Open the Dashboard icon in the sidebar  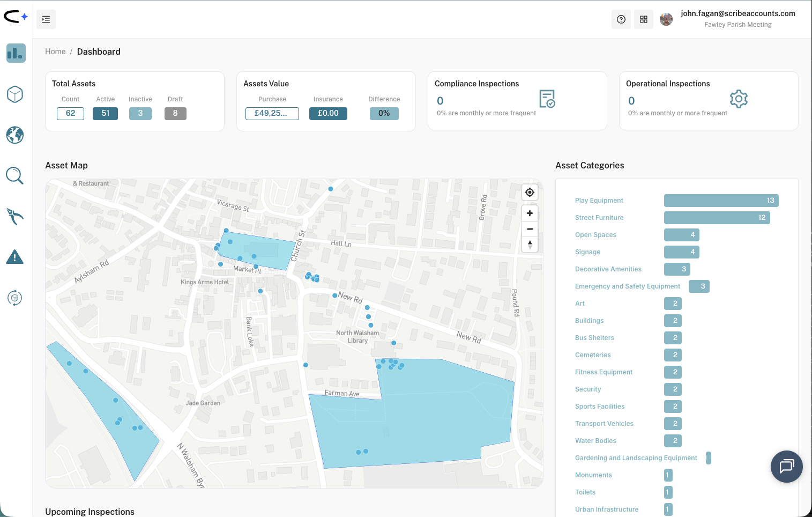pos(16,53)
